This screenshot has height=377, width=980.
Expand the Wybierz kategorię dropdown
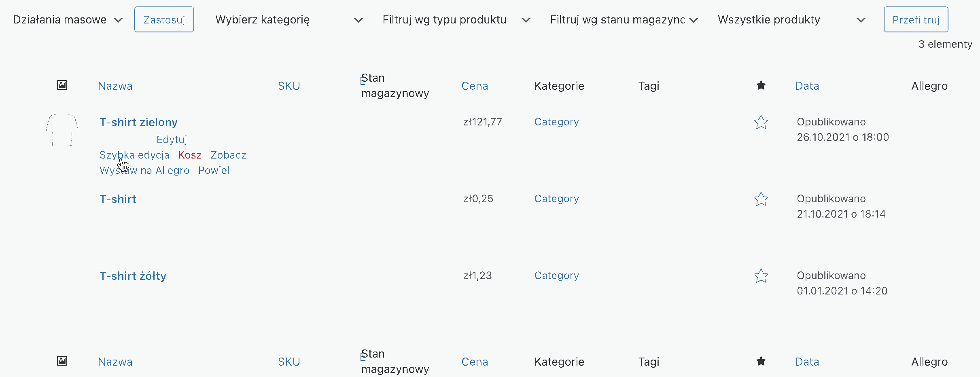click(x=289, y=20)
